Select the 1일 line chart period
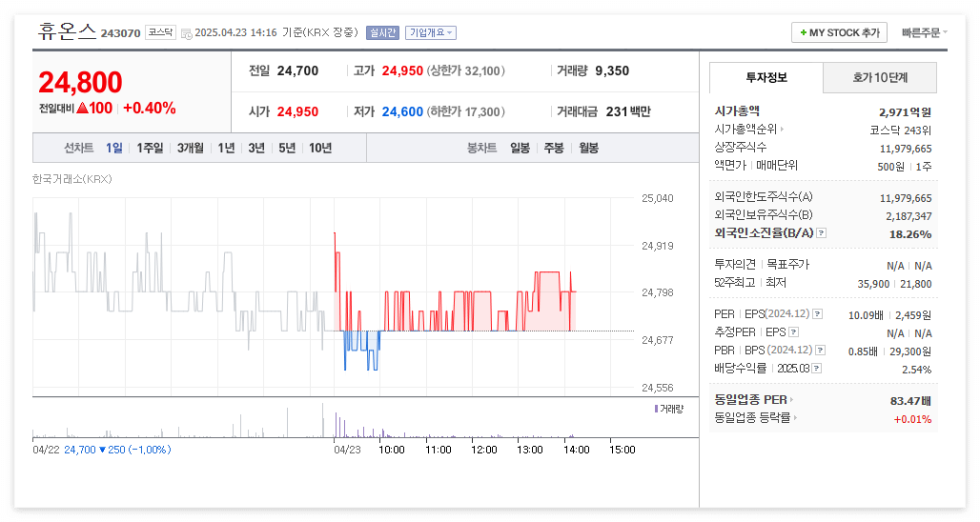Screen dimensions: 980x522 [113, 148]
